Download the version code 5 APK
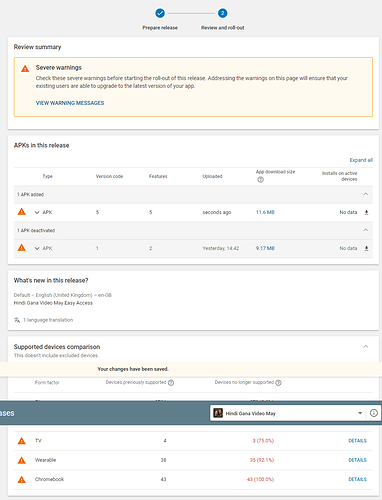Viewport: 382px width, 500px height. point(366,212)
